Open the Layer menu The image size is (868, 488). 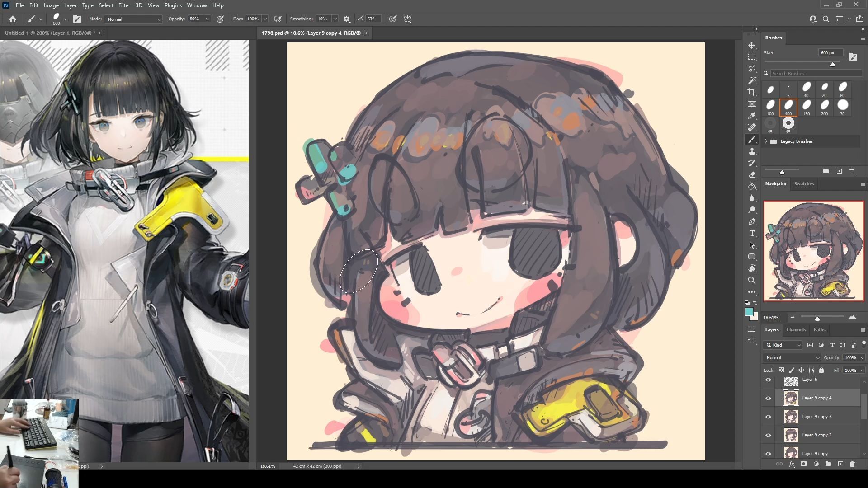click(x=70, y=5)
